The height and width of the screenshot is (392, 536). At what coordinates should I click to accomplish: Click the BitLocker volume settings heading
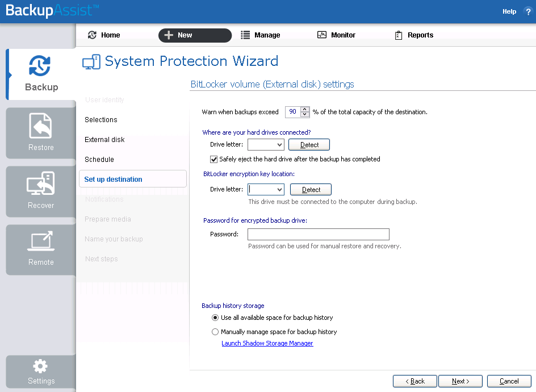tap(272, 84)
